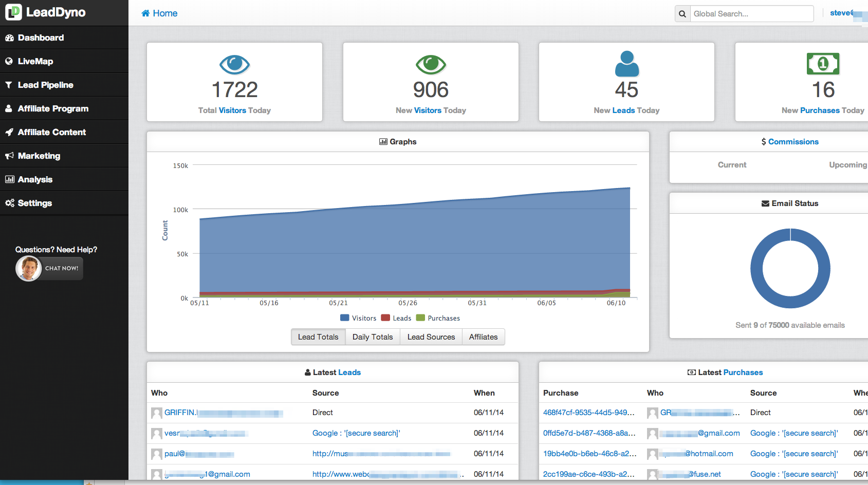868x485 pixels.
Task: Toggle Purchases series in graph legend
Action: (x=438, y=318)
